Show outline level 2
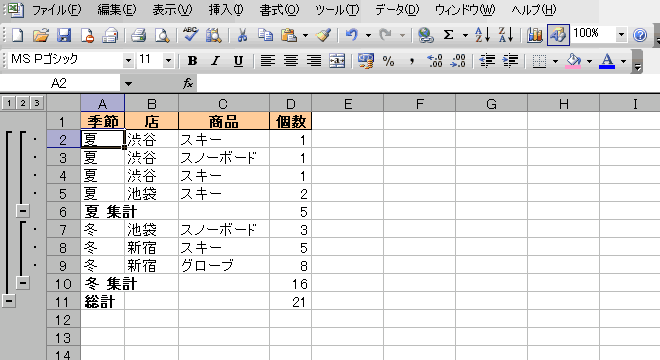Viewport: 660px width, 360px height. [x=23, y=103]
